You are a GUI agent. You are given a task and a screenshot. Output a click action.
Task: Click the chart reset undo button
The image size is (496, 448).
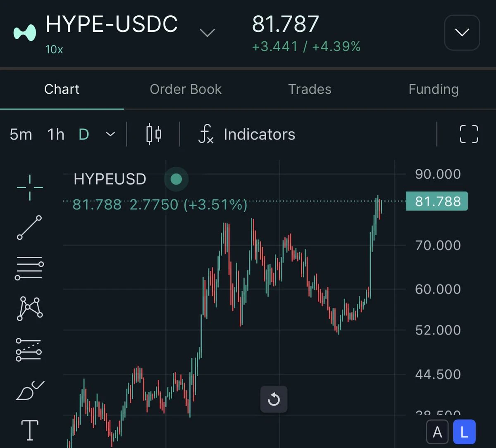(274, 399)
